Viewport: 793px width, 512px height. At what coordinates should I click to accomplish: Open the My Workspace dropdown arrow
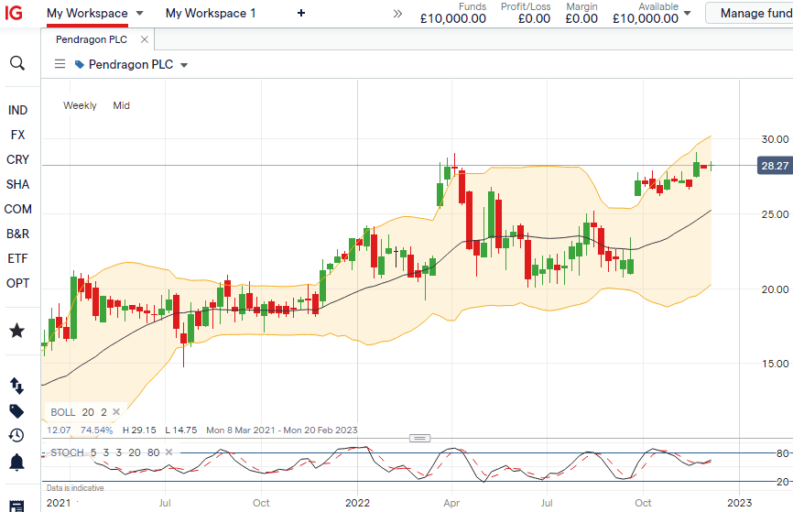[x=140, y=13]
